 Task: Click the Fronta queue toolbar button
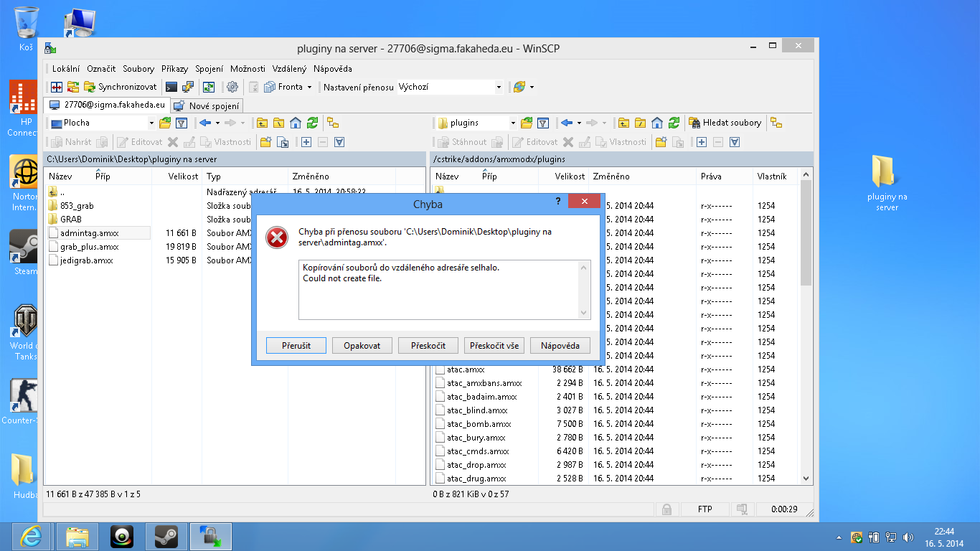point(284,87)
